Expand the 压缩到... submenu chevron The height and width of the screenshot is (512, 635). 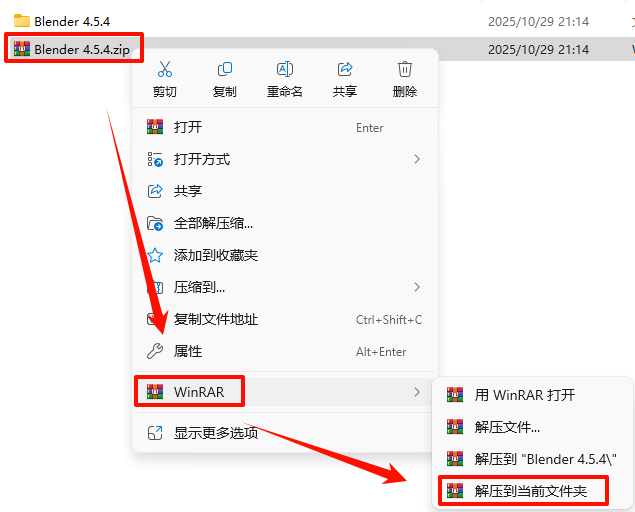pos(417,287)
